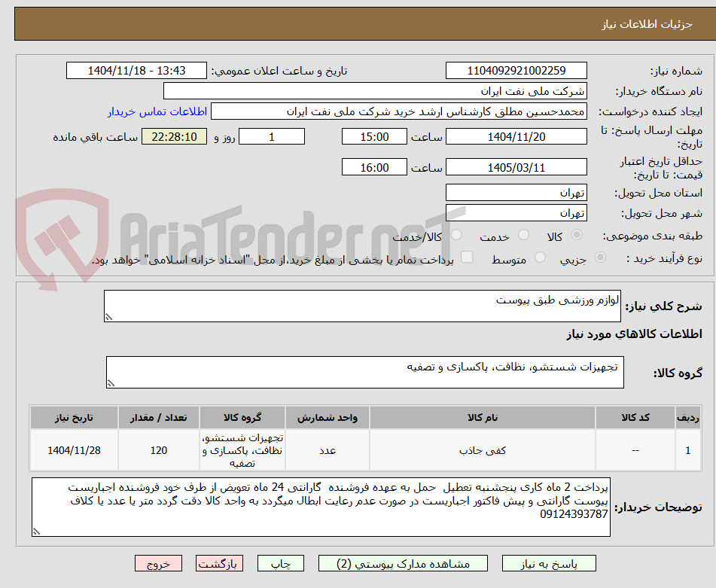
Task: Select the کالا/خدمت radio button
Action: (456, 235)
